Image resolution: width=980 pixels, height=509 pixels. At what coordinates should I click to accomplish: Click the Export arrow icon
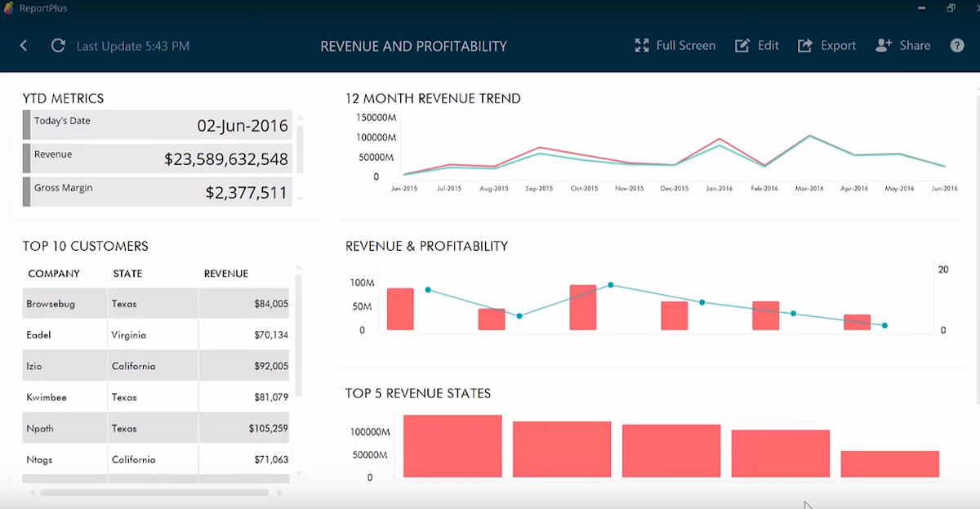click(x=805, y=46)
